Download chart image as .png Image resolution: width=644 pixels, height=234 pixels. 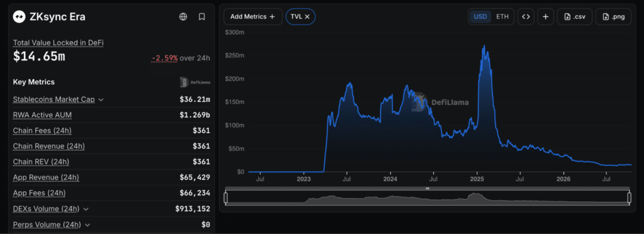pyautogui.click(x=613, y=17)
